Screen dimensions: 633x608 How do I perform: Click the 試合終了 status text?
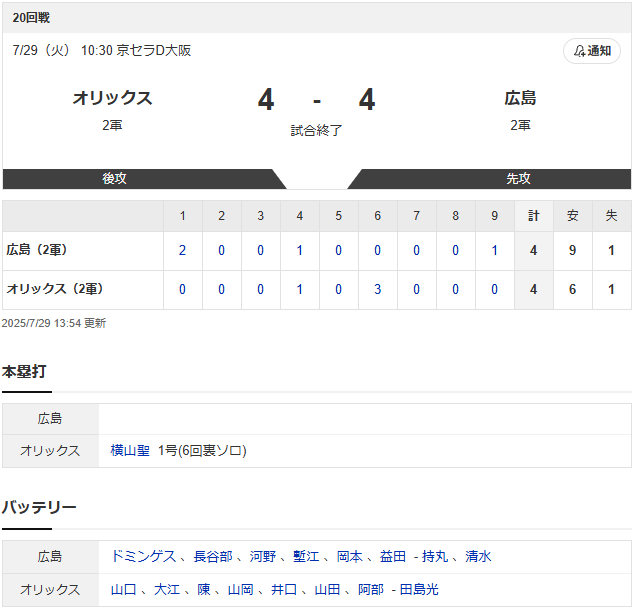[316, 130]
